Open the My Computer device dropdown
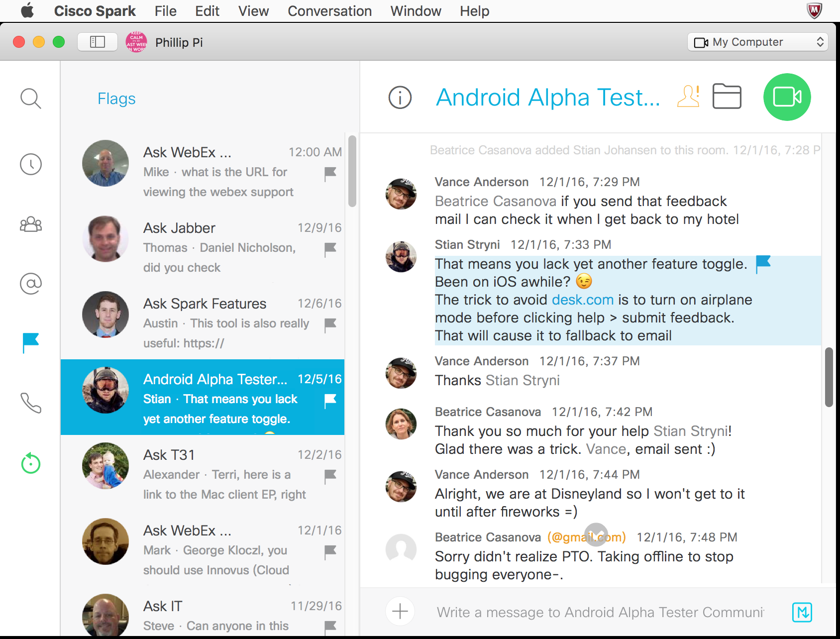 (x=758, y=42)
